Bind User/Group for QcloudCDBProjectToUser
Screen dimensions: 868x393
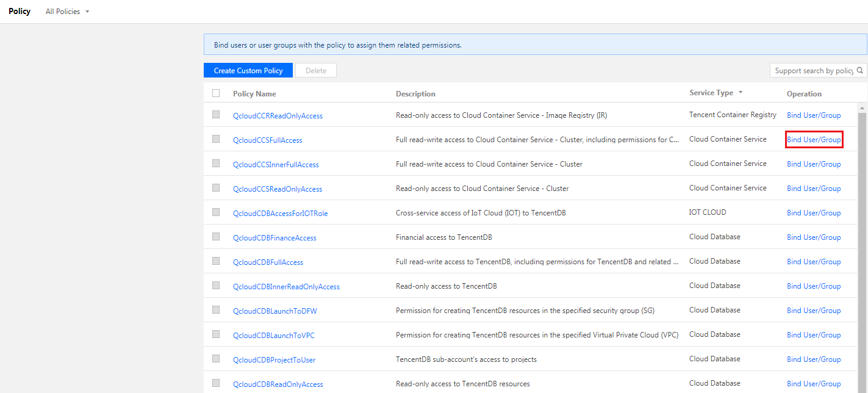click(x=814, y=359)
